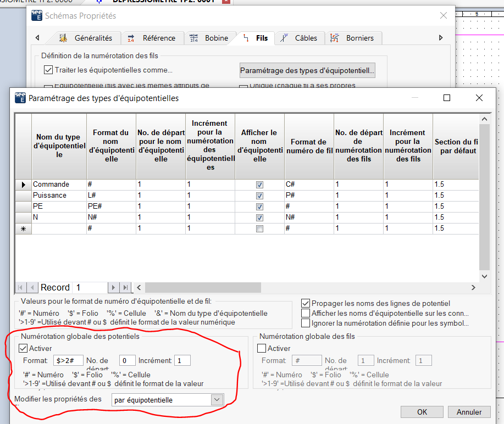504x424 pixels.
Task: Disable Activer for Numérotation globale des potentiels
Action: pyautogui.click(x=23, y=348)
